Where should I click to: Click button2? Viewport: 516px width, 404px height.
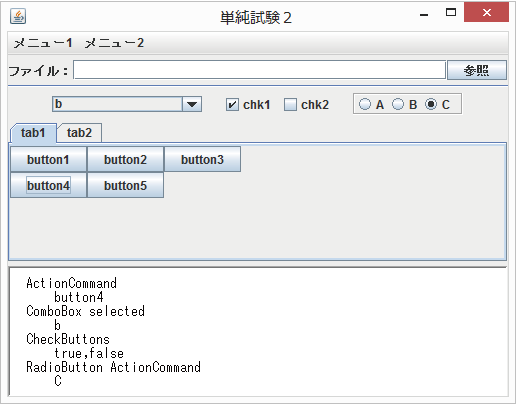(x=125, y=159)
